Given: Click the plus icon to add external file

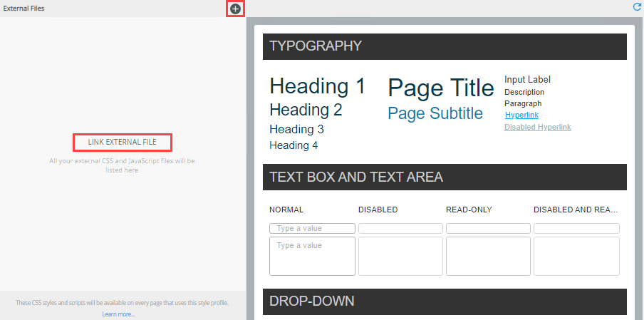Looking at the screenshot, I should click(235, 9).
